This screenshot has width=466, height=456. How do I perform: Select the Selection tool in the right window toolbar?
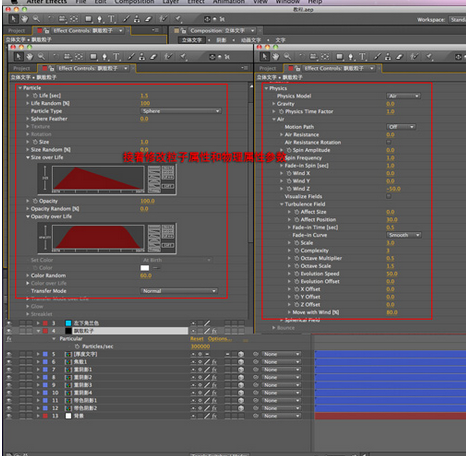coord(265,57)
